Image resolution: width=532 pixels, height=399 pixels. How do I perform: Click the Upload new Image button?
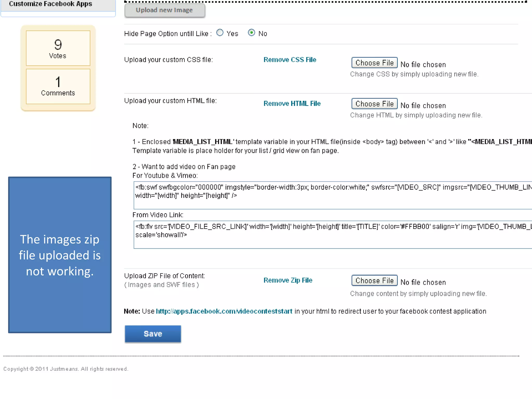click(x=165, y=10)
